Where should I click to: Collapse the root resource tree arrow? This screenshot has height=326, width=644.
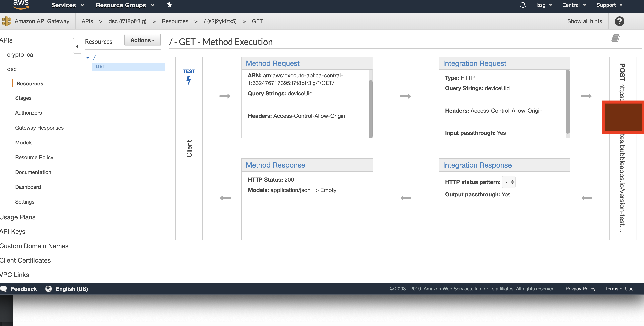pyautogui.click(x=88, y=58)
